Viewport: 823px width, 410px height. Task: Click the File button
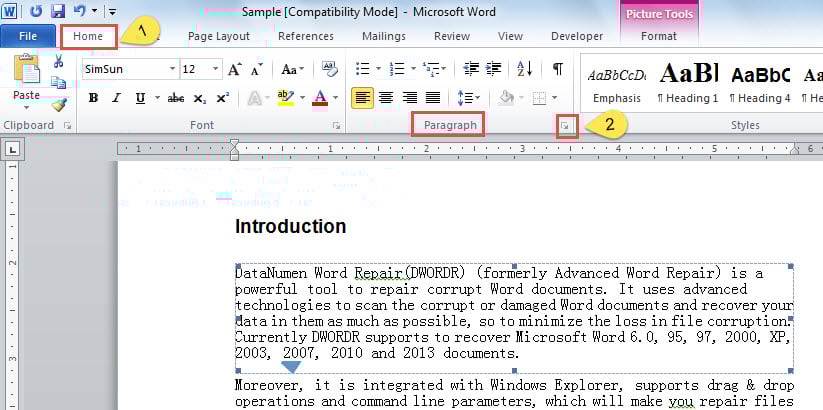27,37
